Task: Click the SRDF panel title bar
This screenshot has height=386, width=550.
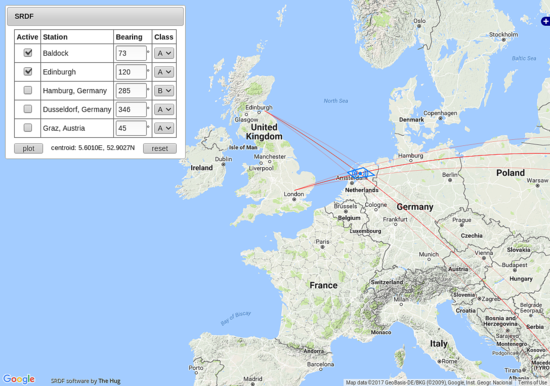Action: tap(95, 16)
